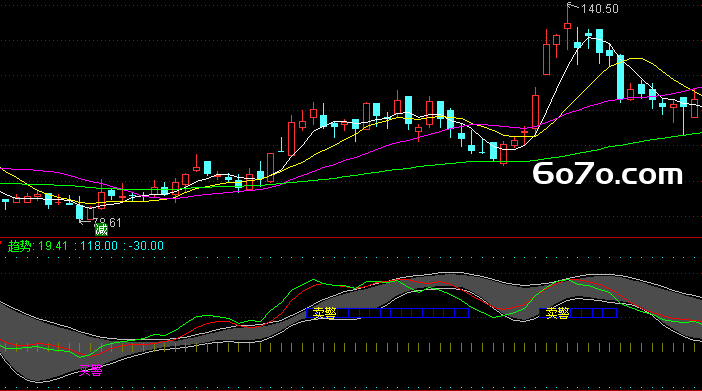The height and width of the screenshot is (391, 702).
Task: Click the 140.50 high price label
Action: tap(599, 9)
